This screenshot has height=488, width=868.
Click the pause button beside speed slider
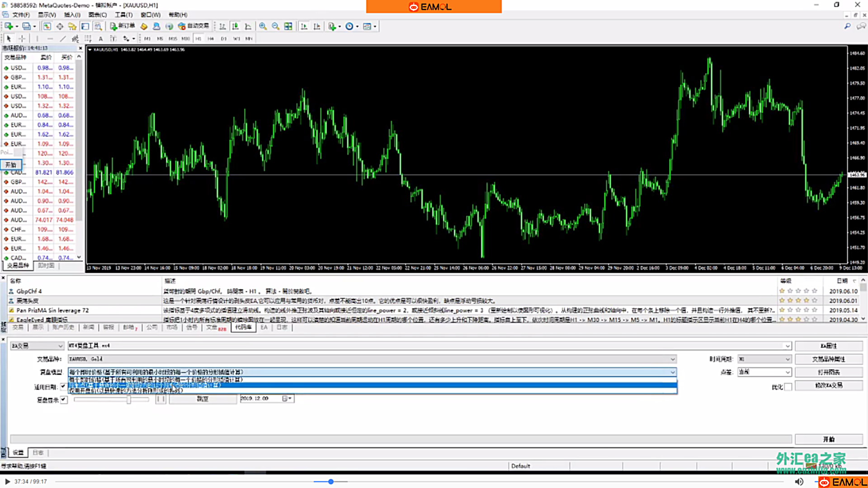[x=160, y=399]
